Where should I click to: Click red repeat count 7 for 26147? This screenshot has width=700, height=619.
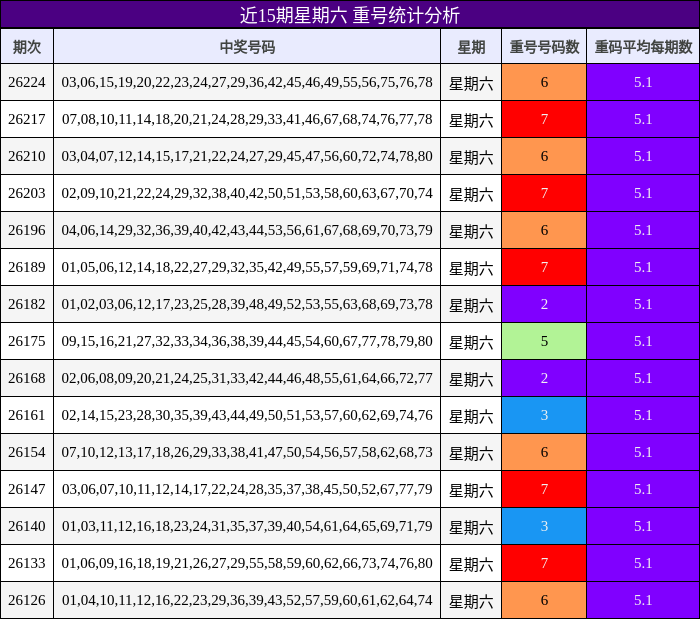544,490
